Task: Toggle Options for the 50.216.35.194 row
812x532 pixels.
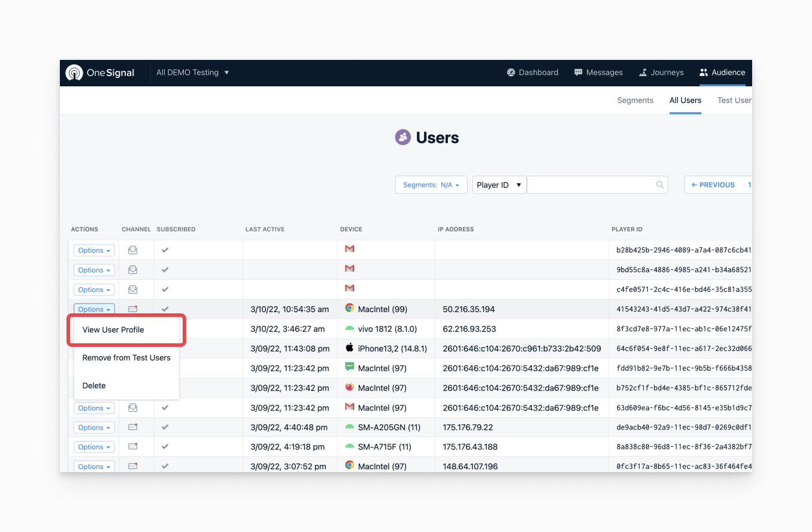Action: pyautogui.click(x=94, y=310)
